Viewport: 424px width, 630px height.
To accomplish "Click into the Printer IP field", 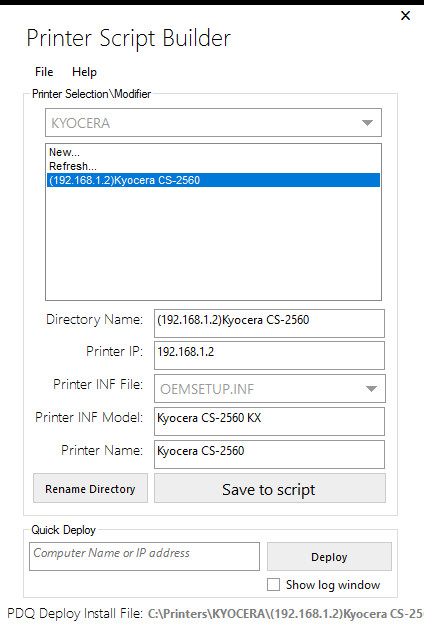I will point(269,355).
